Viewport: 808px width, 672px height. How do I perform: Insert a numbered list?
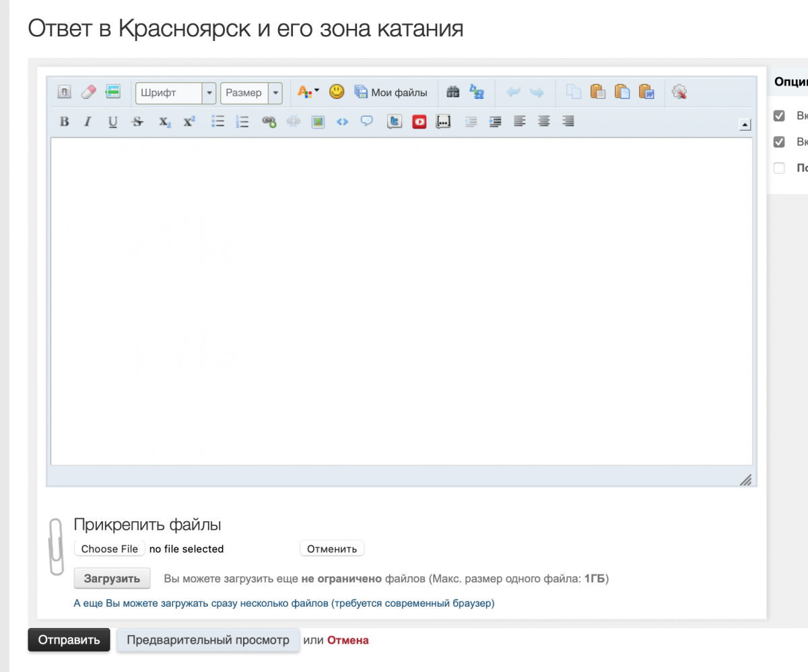(x=242, y=122)
